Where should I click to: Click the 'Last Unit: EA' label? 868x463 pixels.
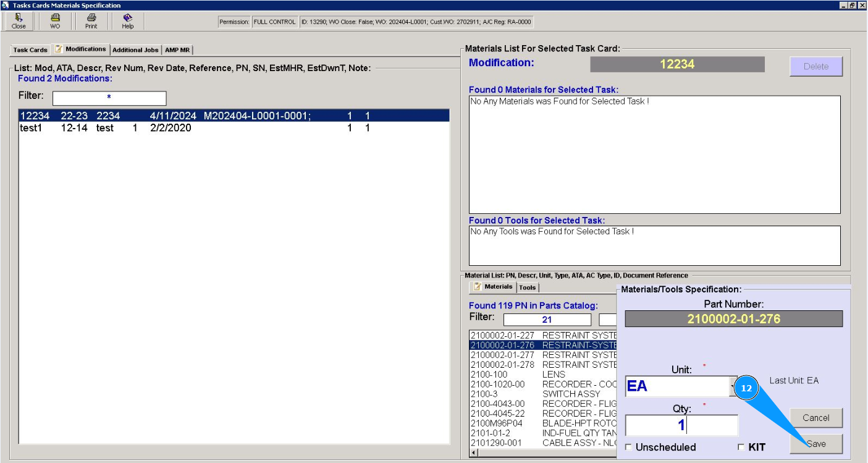[x=794, y=381]
